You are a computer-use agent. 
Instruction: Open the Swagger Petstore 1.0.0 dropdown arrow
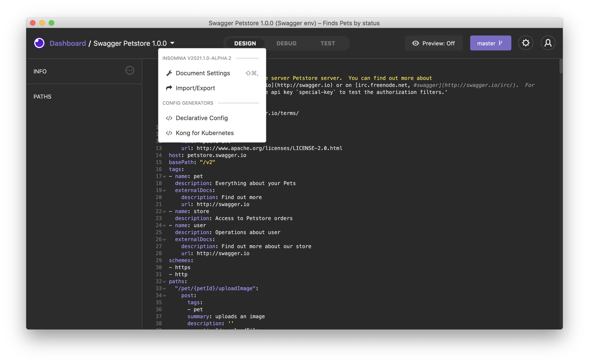172,43
